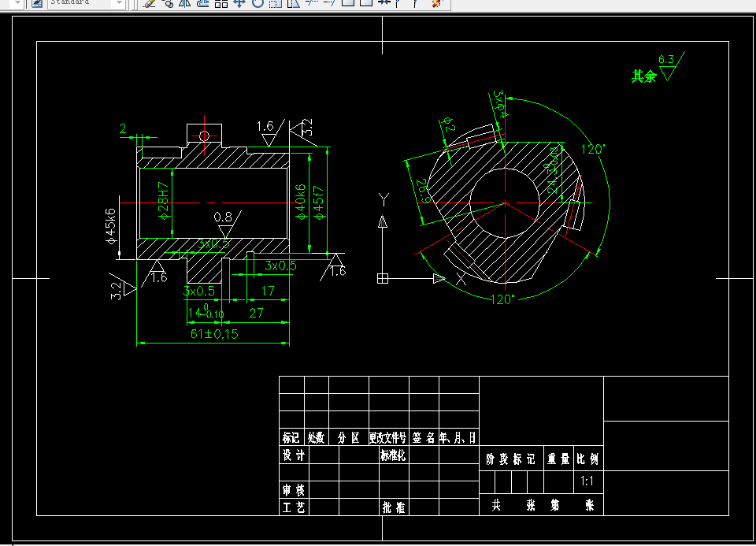This screenshot has height=546, width=756.
Task: Select the Erase tool in toolbar
Action: click(150, 3)
